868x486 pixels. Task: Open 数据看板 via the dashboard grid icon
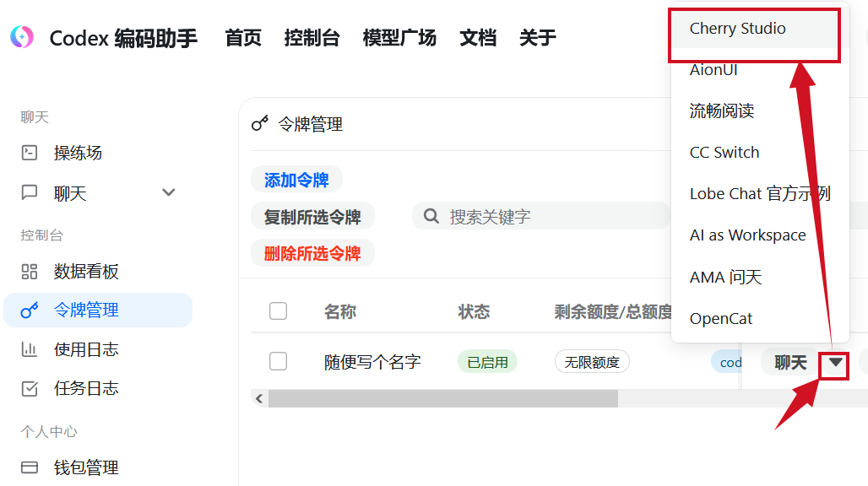click(x=30, y=271)
